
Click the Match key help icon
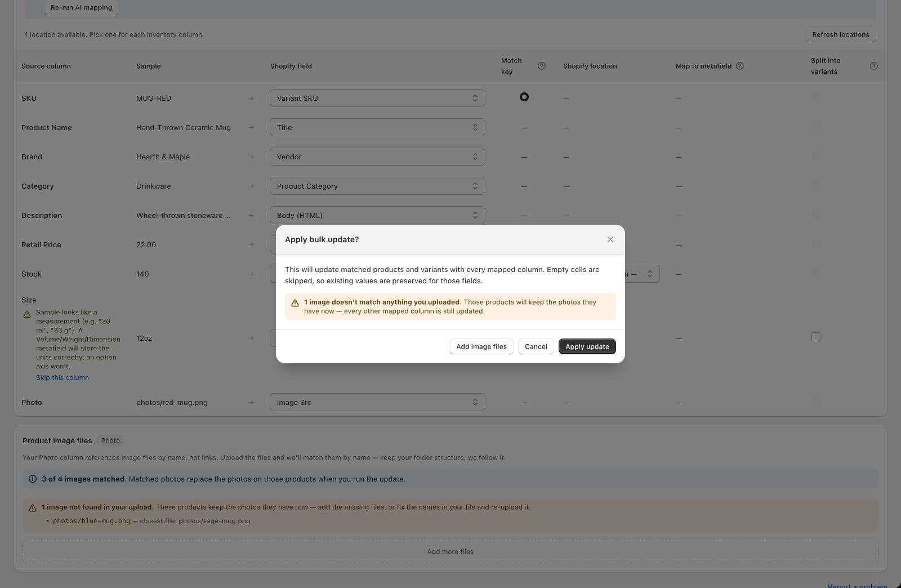click(542, 66)
